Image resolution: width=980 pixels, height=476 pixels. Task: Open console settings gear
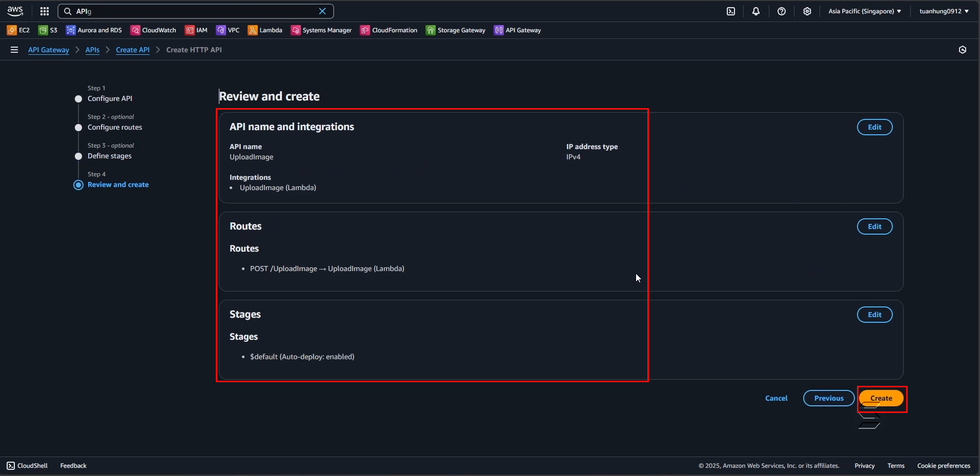coord(807,11)
